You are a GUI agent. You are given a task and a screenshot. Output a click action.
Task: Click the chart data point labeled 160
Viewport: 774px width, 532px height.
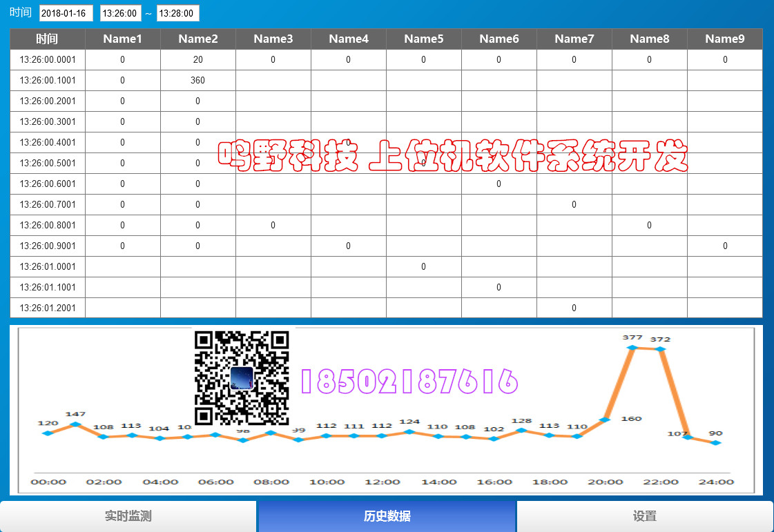[x=605, y=420]
